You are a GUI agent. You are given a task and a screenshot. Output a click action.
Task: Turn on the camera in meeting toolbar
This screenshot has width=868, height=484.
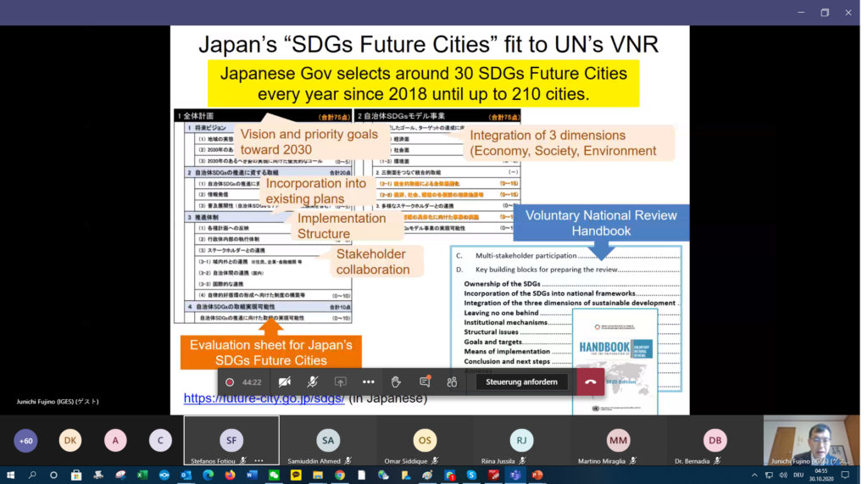click(x=285, y=382)
